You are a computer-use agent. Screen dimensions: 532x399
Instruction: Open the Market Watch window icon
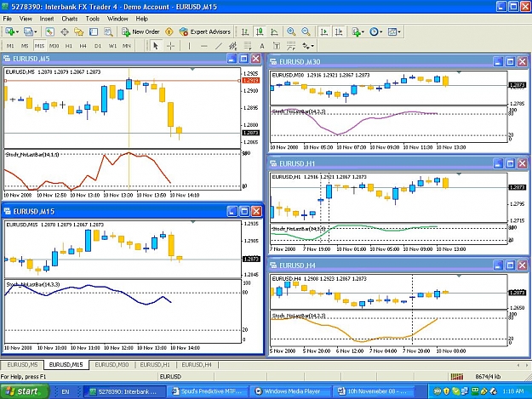point(49,31)
